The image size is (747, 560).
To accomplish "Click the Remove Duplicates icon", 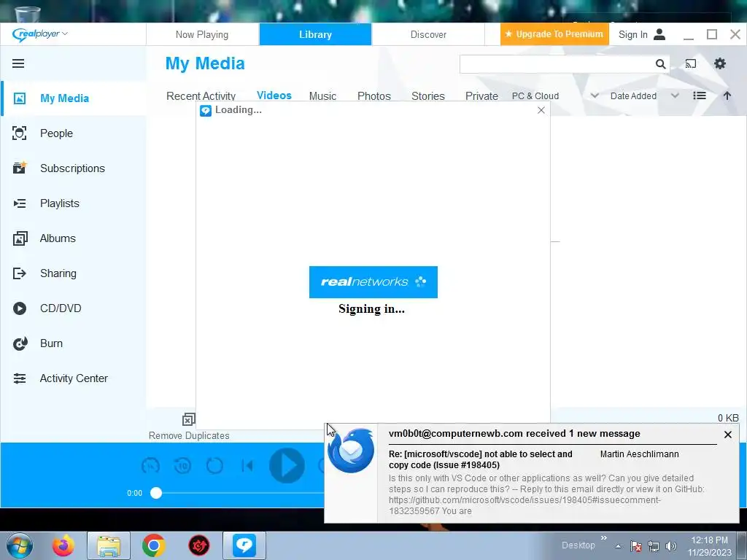I will pos(189,419).
